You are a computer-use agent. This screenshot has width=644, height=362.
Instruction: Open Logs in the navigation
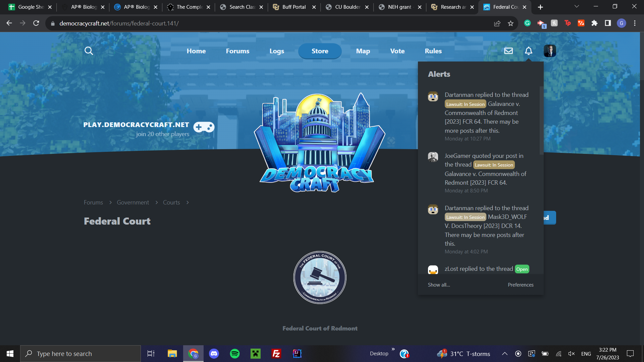coord(277,51)
